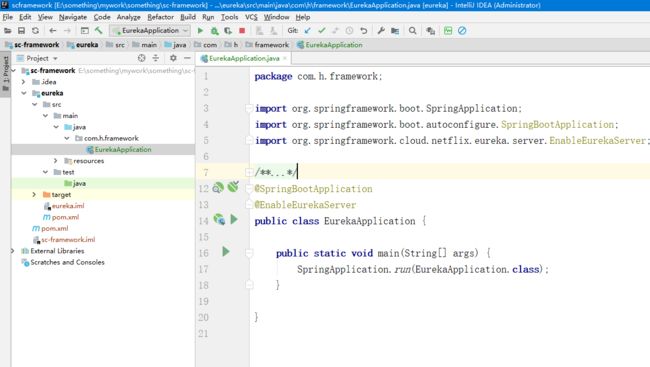
Task: Click the Search Everywhere magnifier icon
Action: [412, 31]
